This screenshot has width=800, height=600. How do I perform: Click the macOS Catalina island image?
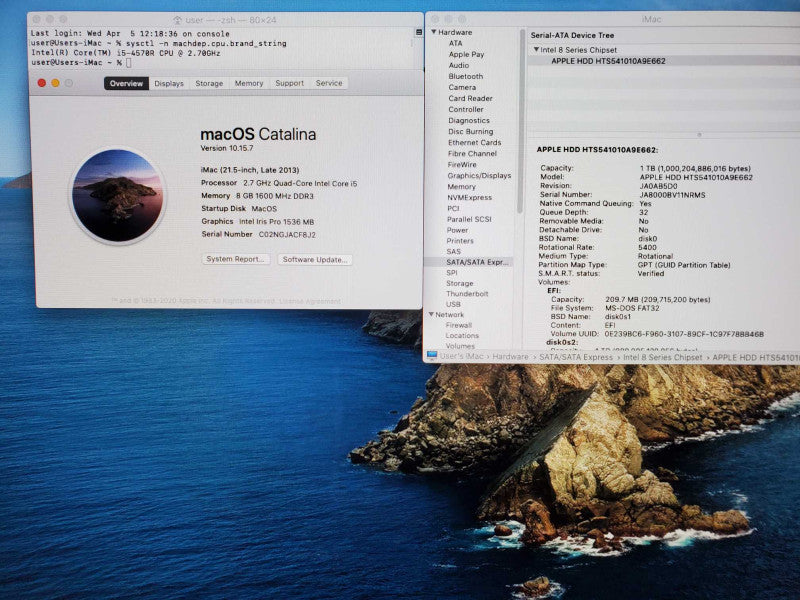tap(117, 195)
